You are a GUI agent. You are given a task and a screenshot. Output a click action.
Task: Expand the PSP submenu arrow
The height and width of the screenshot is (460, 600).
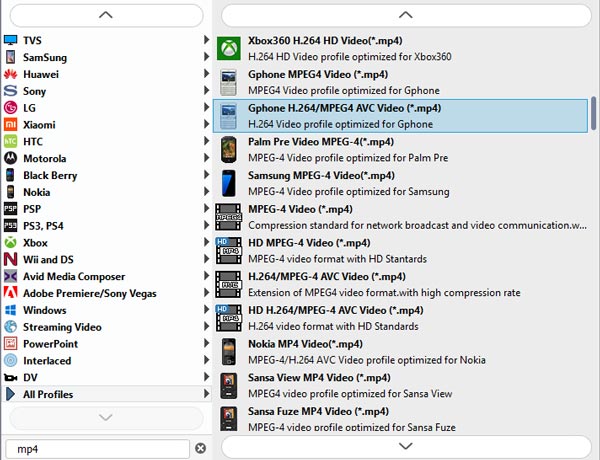coord(206,208)
